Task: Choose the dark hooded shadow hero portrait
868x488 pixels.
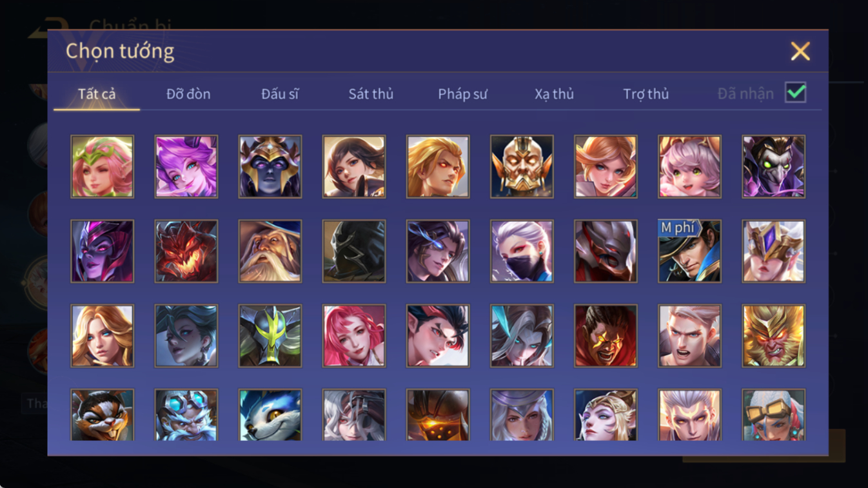Action: 354,251
